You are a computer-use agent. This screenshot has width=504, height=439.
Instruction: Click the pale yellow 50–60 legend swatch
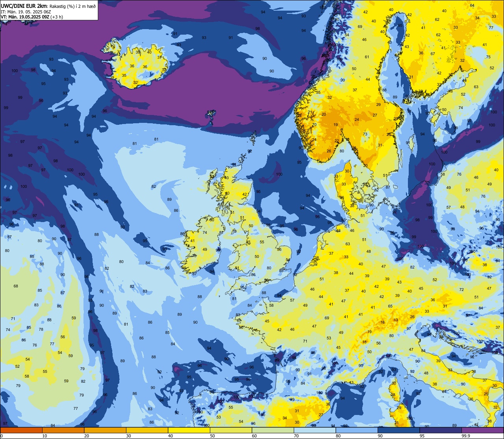coord(231,430)
